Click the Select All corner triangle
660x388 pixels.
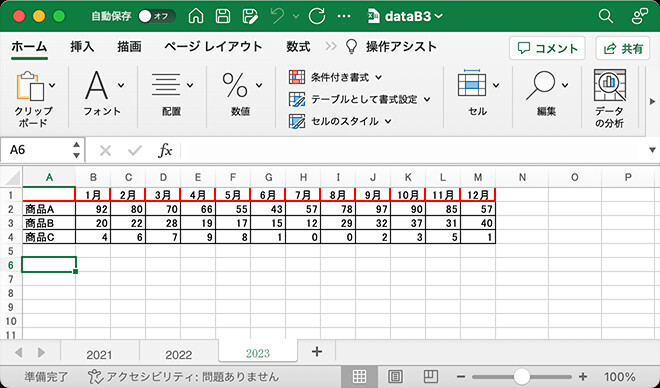(12, 178)
